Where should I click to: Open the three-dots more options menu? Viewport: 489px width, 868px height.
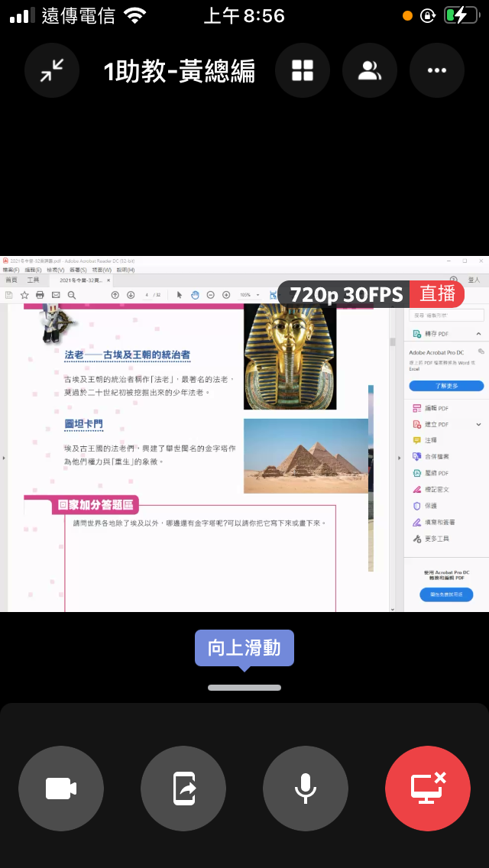point(437,71)
